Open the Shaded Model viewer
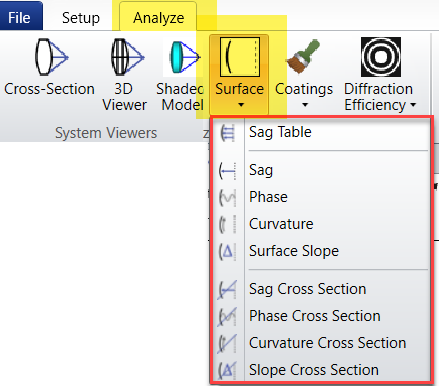439x386 pixels. click(183, 57)
